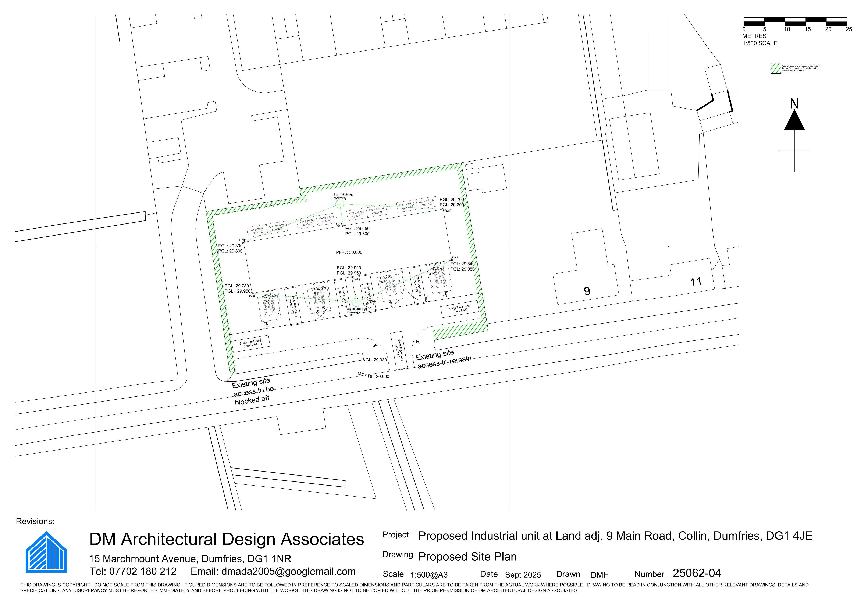Click the copyright notice at the bottom
Viewport: 868px width, 614px height.
414,587
